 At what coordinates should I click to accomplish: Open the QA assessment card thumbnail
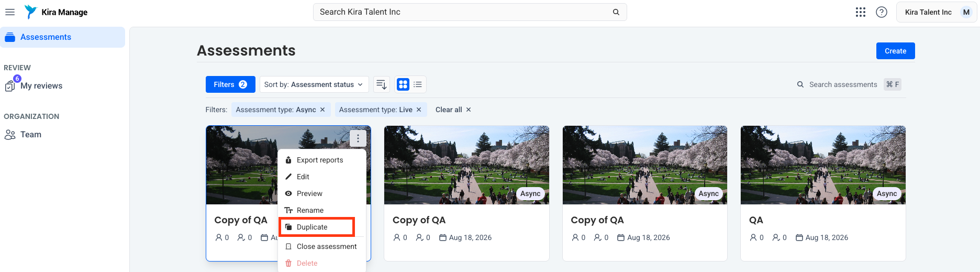coord(823,165)
